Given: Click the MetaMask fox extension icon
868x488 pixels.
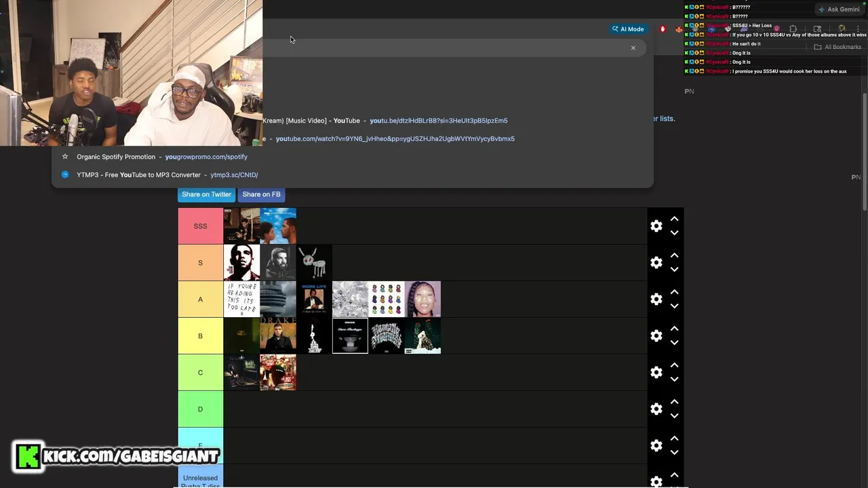Looking at the screenshot, I should [x=679, y=29].
